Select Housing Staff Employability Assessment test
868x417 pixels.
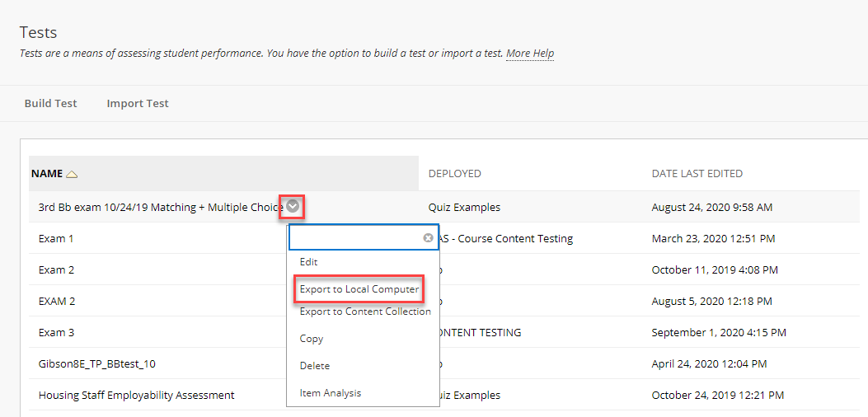point(136,396)
